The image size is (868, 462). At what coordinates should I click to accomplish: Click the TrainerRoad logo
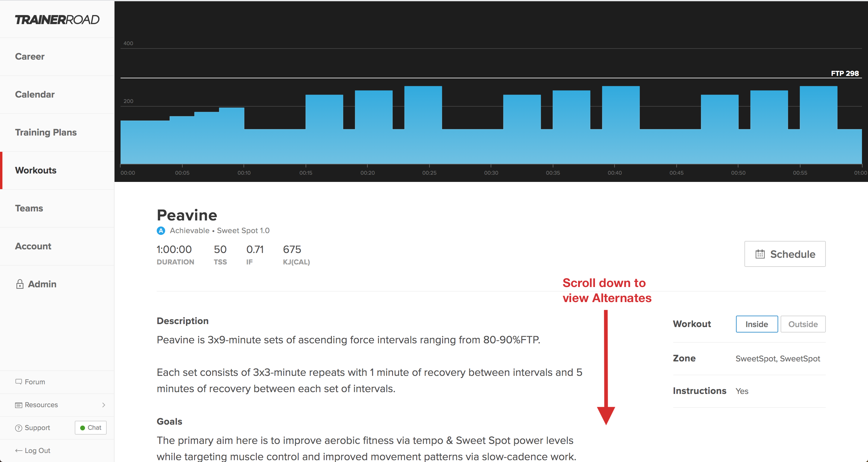tap(57, 20)
